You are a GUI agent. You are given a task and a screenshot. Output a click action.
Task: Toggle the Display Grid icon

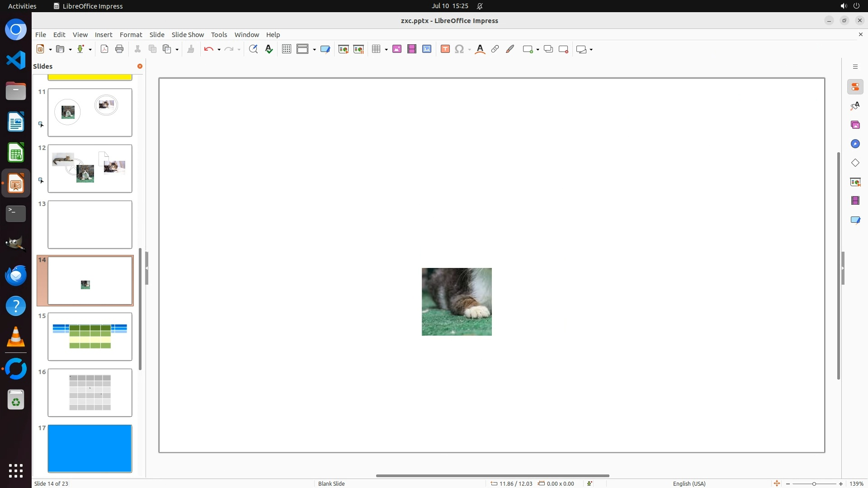[286, 49]
